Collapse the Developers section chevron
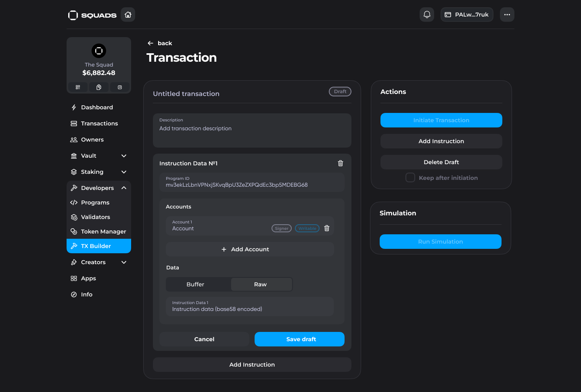Screen dimensions: 581x392 click(x=124, y=188)
